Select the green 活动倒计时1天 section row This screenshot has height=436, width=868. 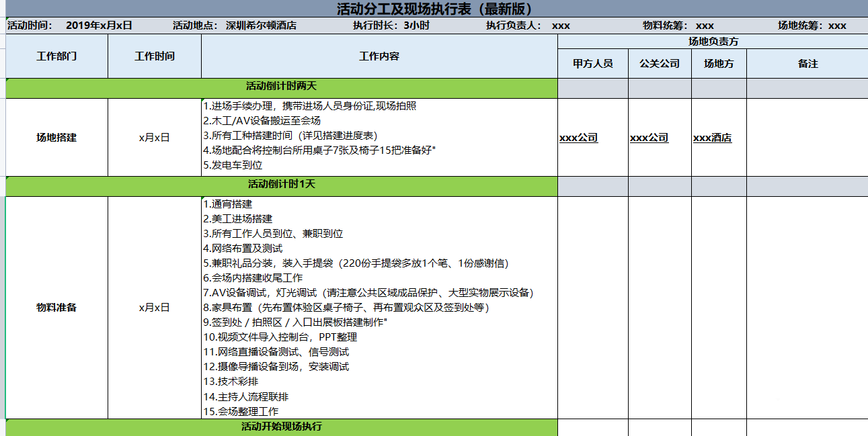pyautogui.click(x=281, y=184)
